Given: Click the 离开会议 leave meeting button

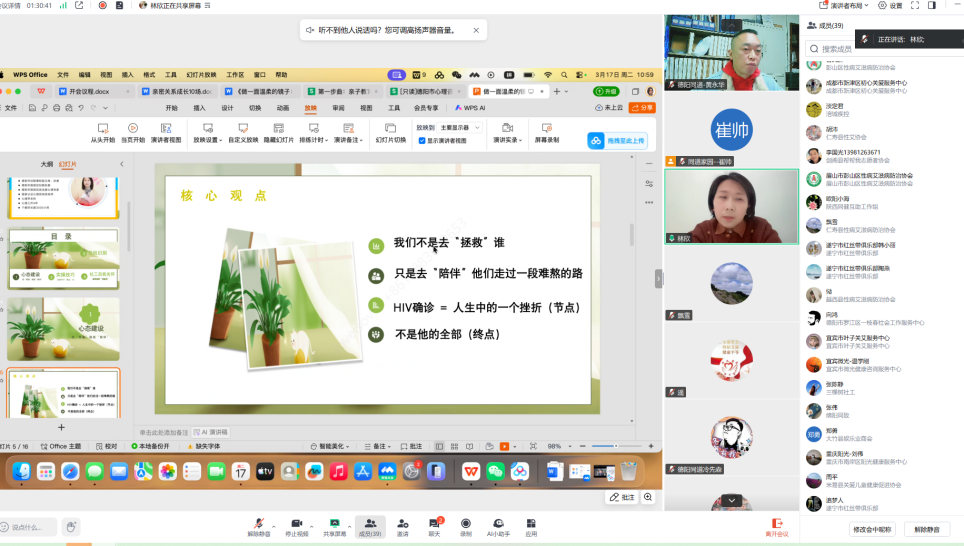Looking at the screenshot, I should tap(776, 526).
